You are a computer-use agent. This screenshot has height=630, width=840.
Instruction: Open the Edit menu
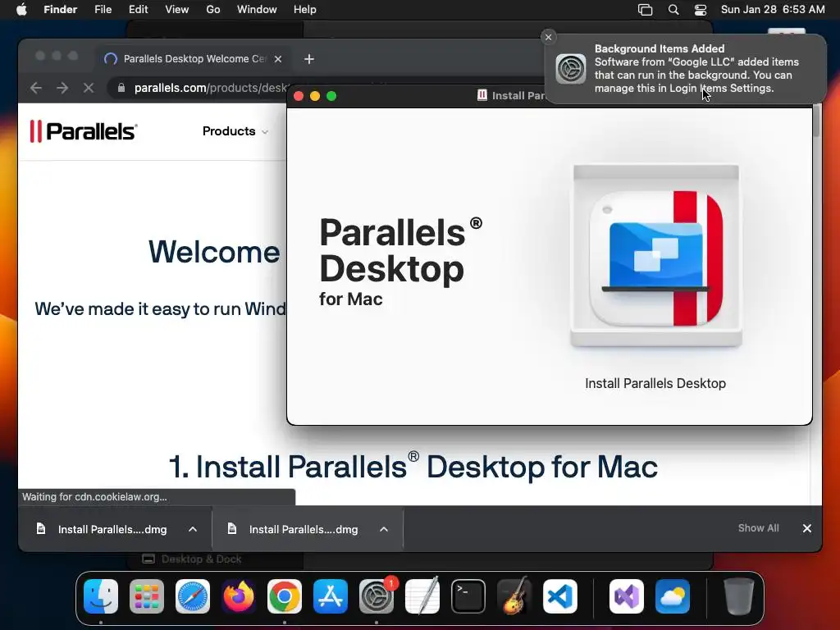coord(138,10)
